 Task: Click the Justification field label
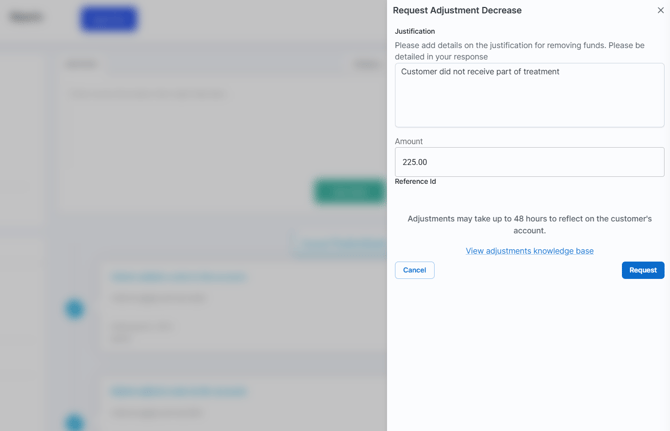point(414,31)
